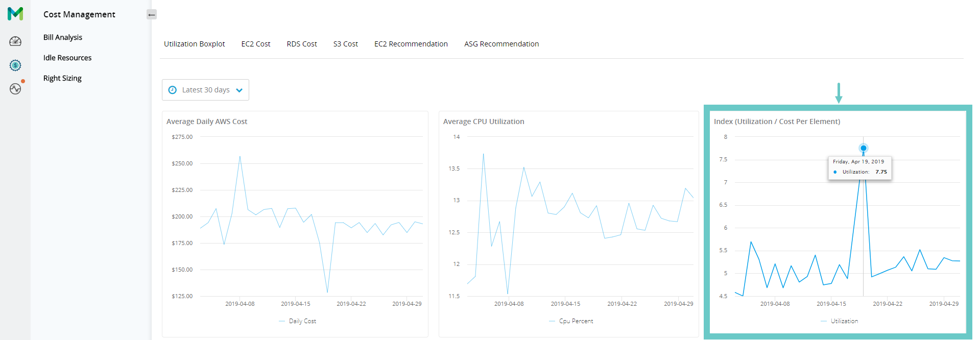Switch to the Utilization Boxplot tab

pos(194,44)
